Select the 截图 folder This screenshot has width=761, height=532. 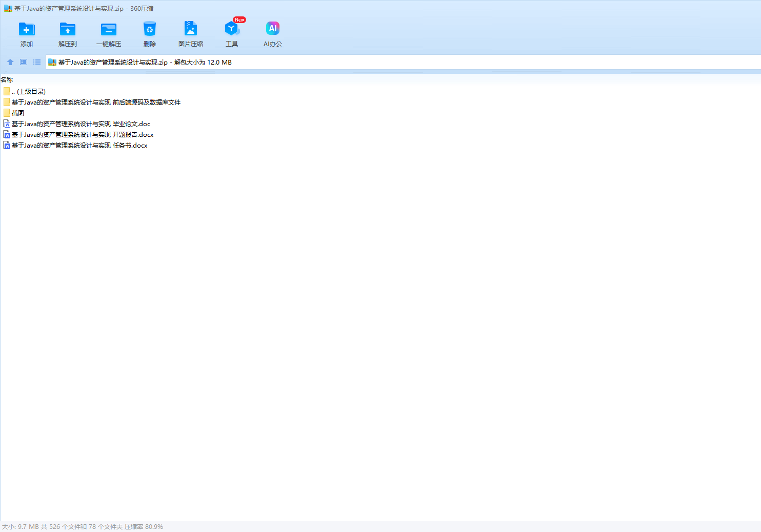click(x=14, y=113)
